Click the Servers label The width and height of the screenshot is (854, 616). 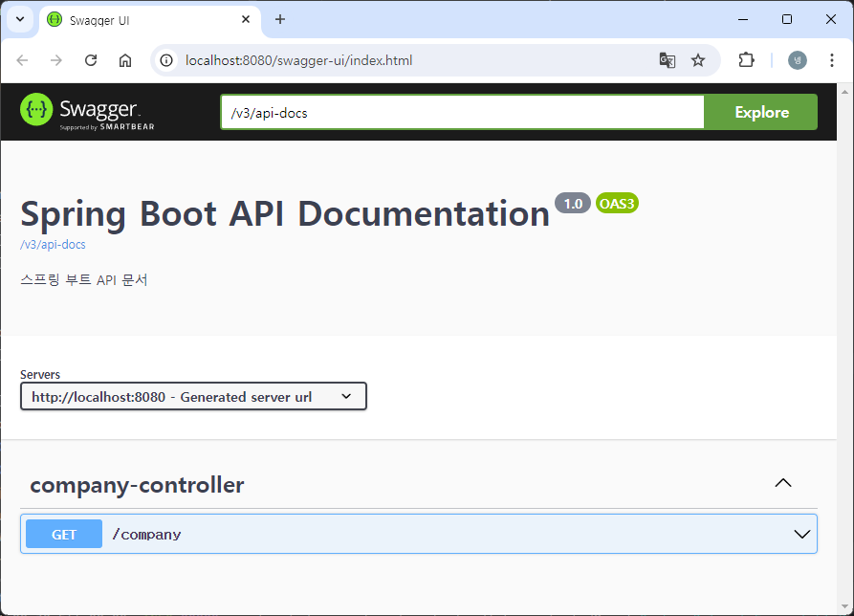click(40, 374)
